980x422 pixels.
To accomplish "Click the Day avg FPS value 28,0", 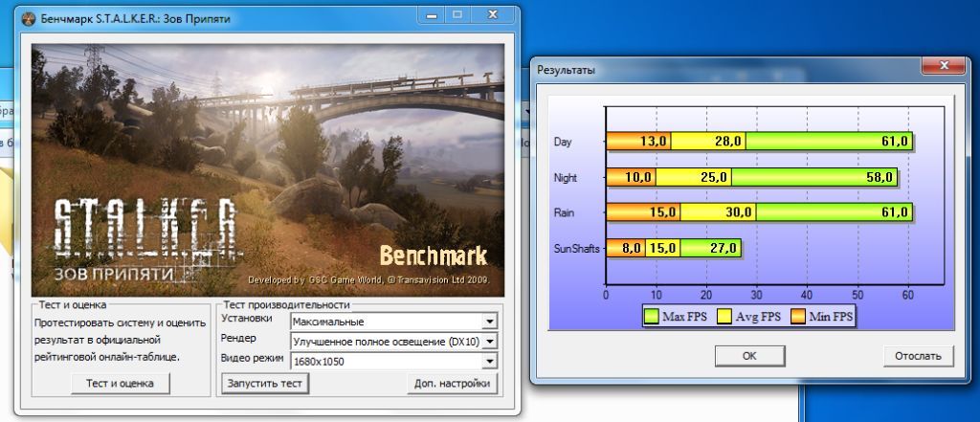I will (x=728, y=142).
